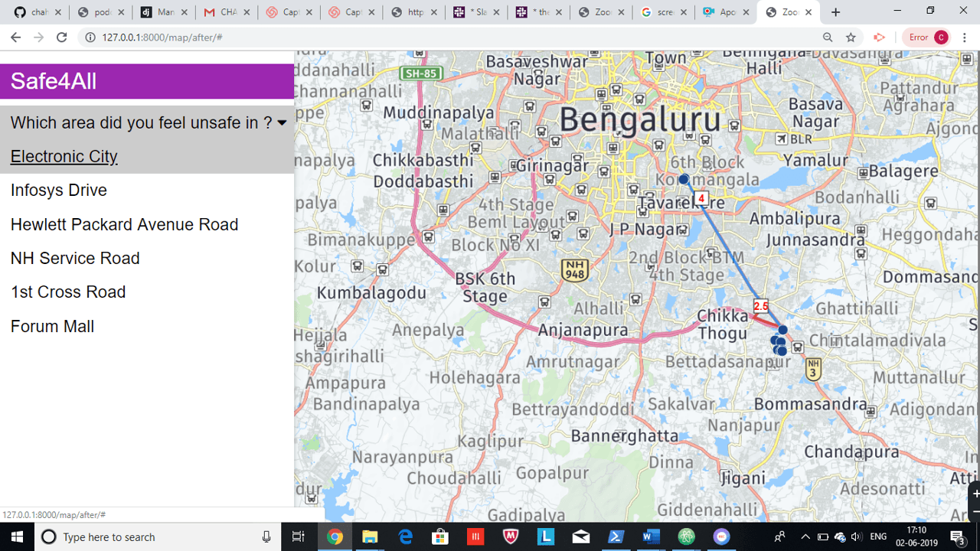Select the Electronic City link
The height and width of the screenshot is (551, 980).
64,156
